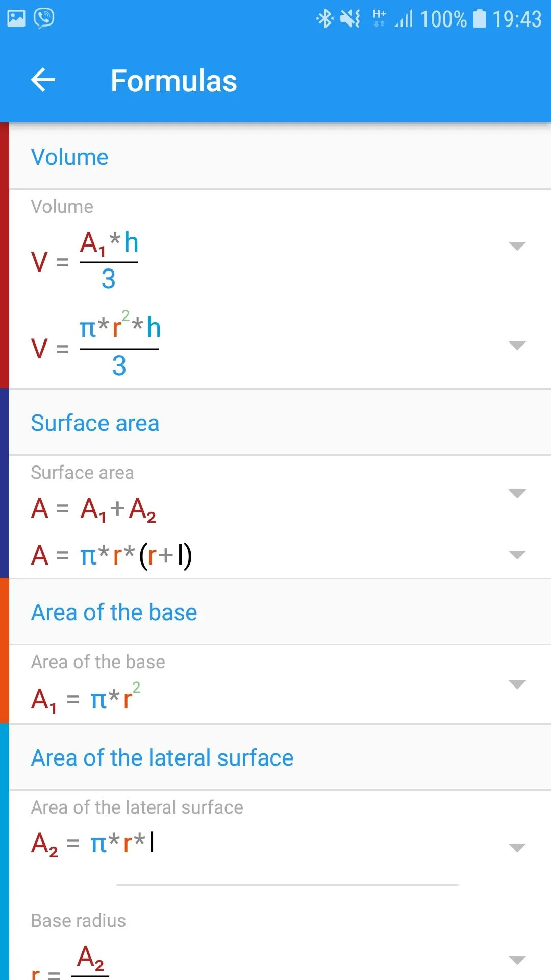Expand the V = π*r²*h/3 formula
The height and width of the screenshot is (980, 551).
[517, 346]
